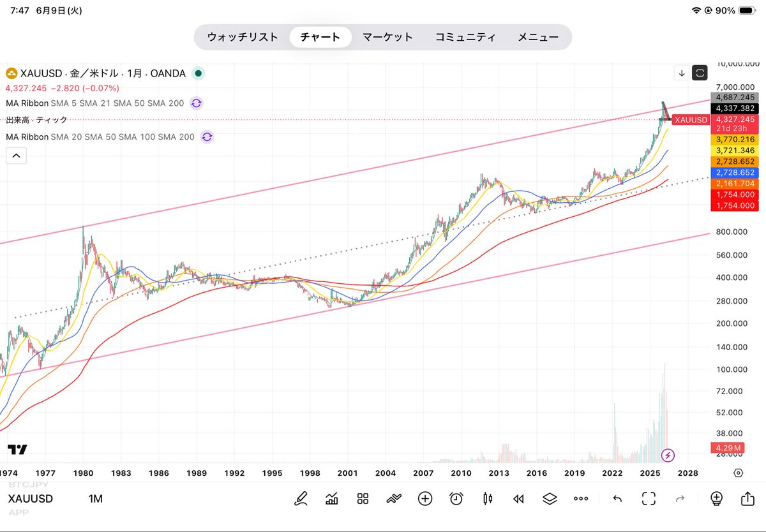Viewport: 766px width, 532px height.
Task: Publish idea via the lightbulb icon
Action: tap(716, 499)
